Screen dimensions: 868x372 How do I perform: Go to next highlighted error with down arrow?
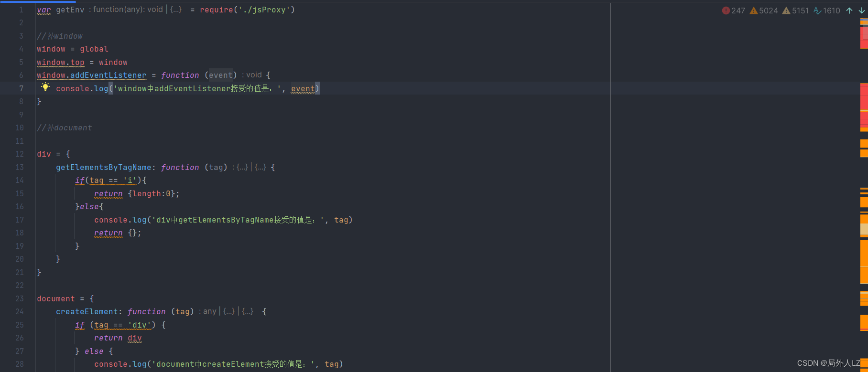(x=861, y=11)
